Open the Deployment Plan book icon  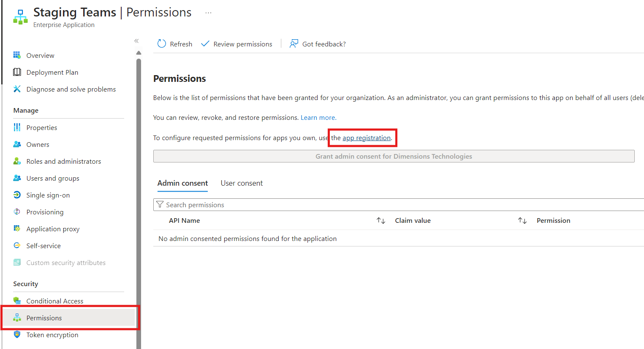[x=17, y=72]
